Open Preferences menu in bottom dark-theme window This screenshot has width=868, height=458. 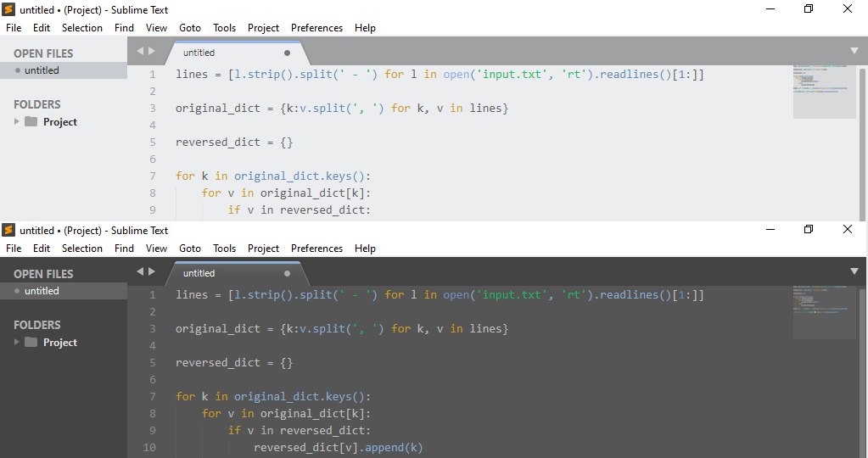pos(316,249)
